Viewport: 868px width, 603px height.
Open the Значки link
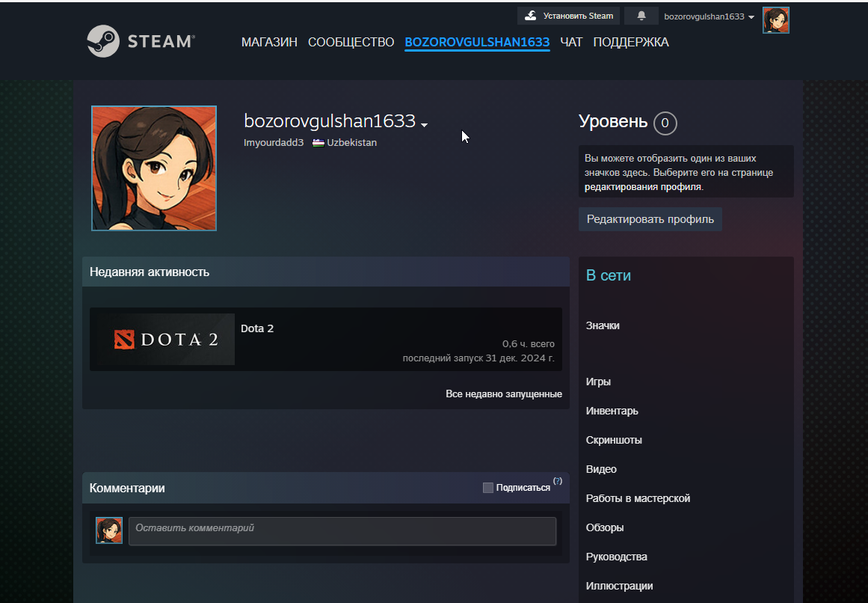603,325
